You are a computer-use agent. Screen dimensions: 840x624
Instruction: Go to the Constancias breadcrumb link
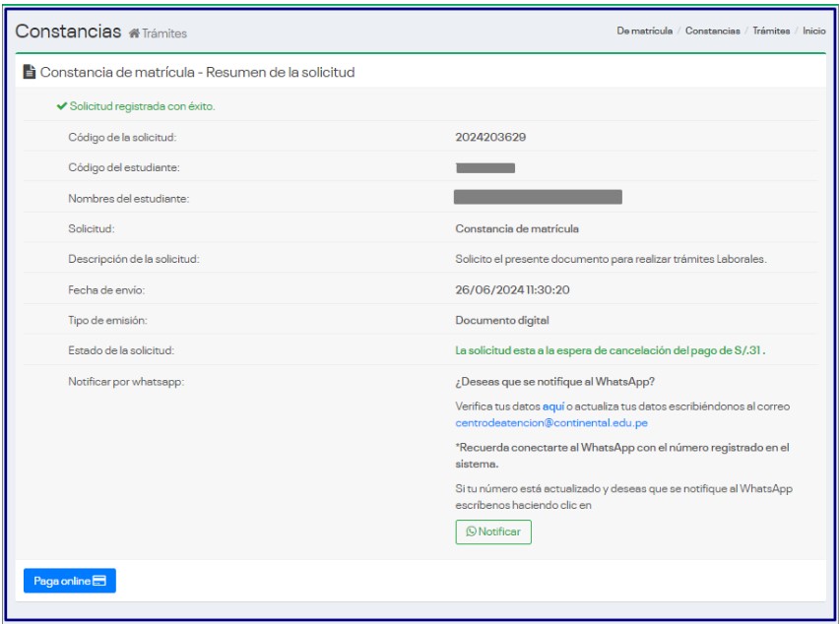pos(712,31)
